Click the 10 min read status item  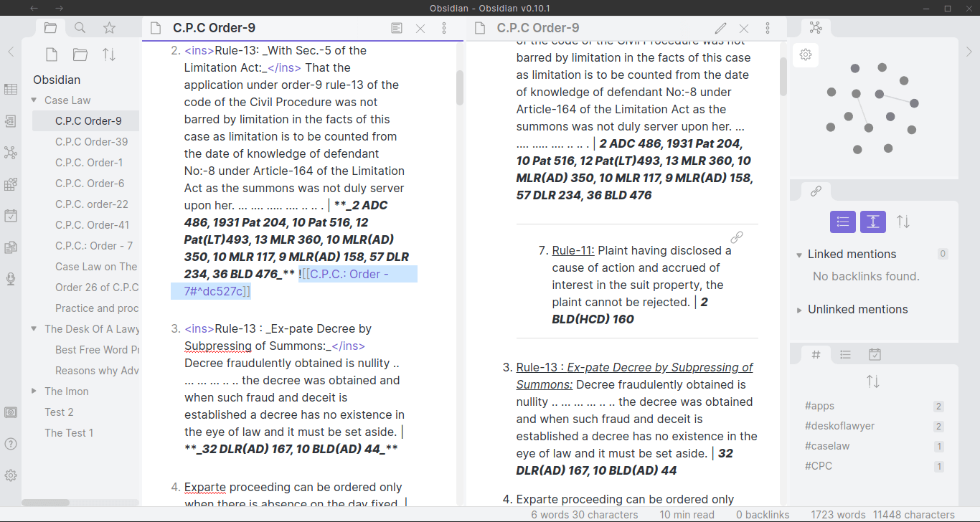click(687, 515)
